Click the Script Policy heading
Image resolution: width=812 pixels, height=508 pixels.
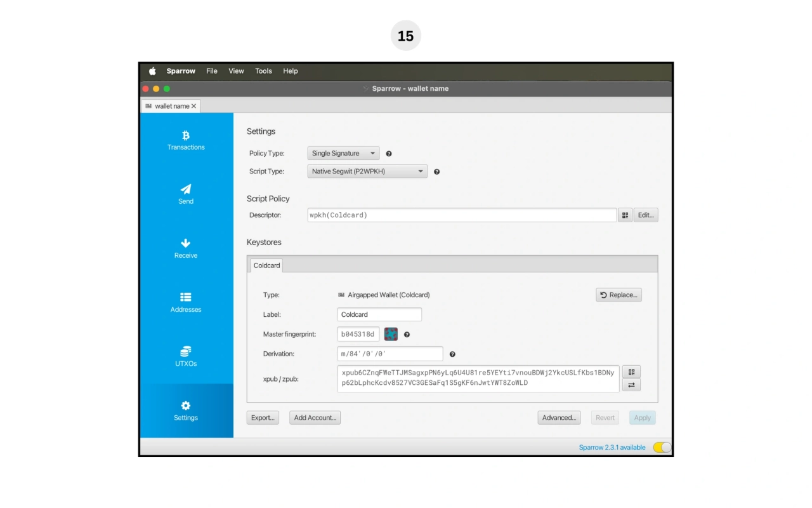pyautogui.click(x=268, y=199)
